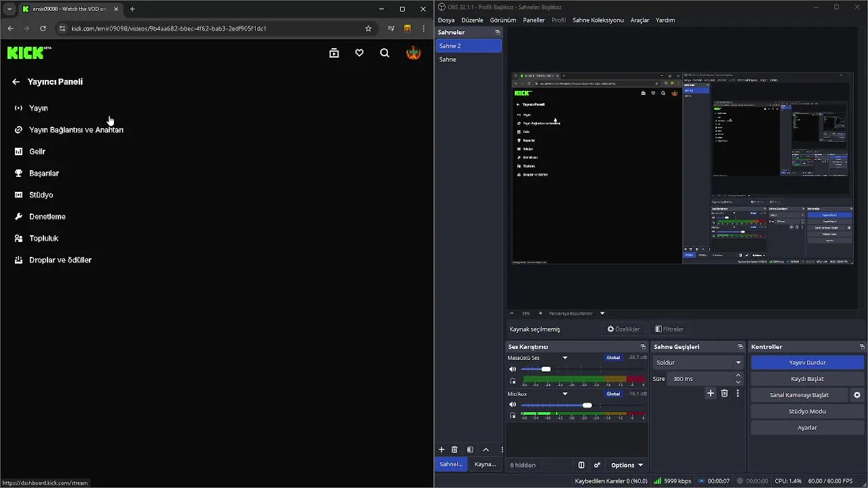
Task: Open Gelir in Kick sidebar
Action: [37, 151]
